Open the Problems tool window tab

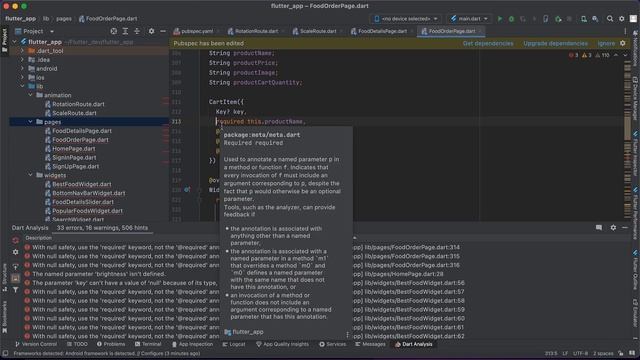click(111, 344)
